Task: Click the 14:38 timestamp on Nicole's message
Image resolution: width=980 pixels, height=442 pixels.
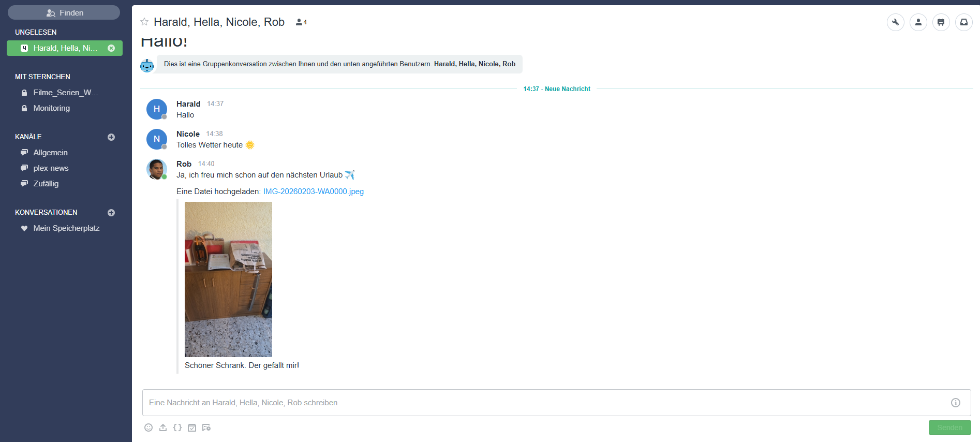Action: (x=215, y=134)
